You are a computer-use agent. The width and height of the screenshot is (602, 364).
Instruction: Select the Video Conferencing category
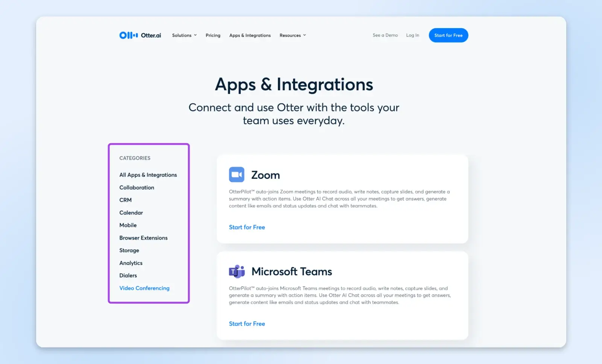pos(144,288)
